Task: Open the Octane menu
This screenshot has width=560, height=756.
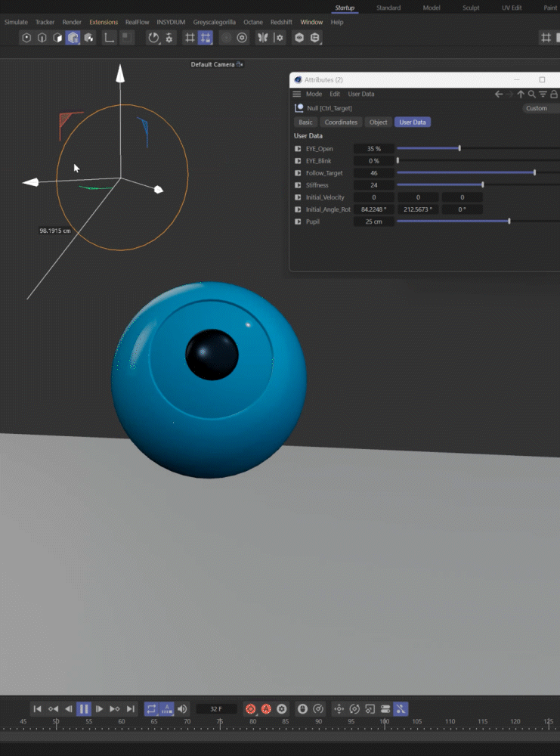Action: point(253,22)
